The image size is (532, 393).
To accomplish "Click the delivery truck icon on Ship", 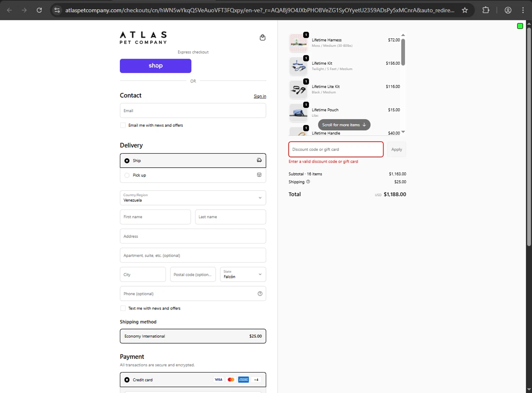I will click(x=259, y=160).
